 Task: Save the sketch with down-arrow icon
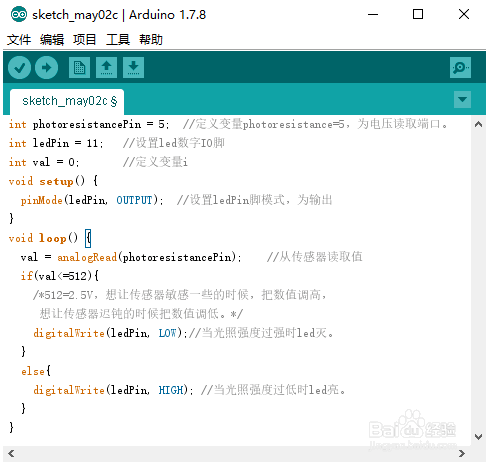pos(133,68)
